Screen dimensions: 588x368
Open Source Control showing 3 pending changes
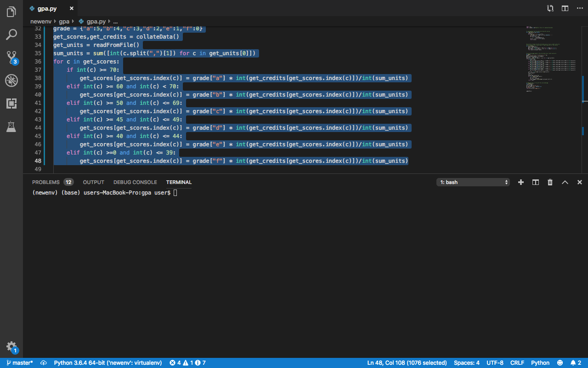[x=11, y=57]
